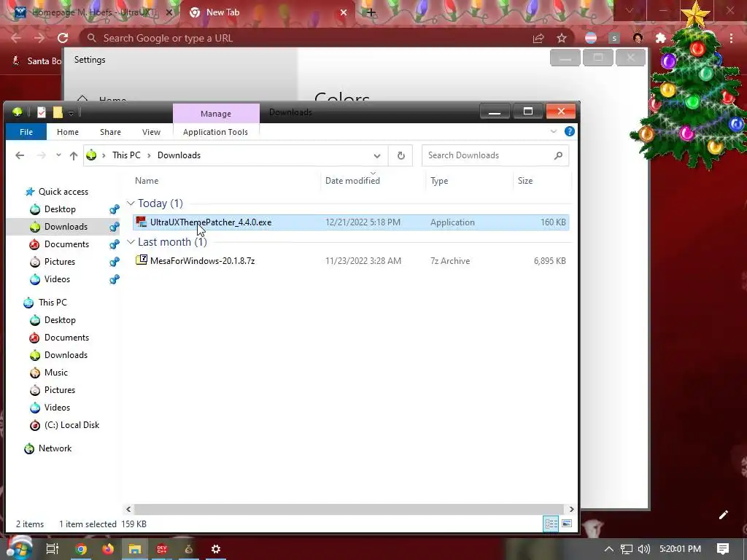
Task: Open Documents under Quick access
Action: pos(66,244)
